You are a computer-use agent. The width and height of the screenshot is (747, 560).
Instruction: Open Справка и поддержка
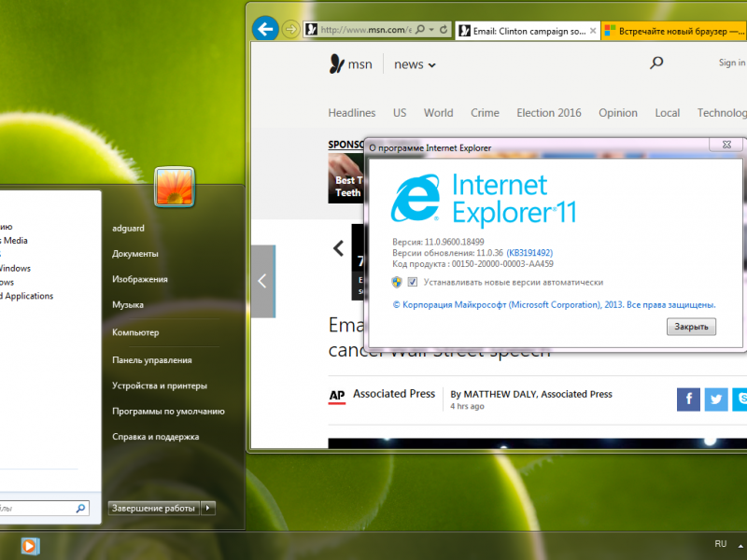(156, 437)
